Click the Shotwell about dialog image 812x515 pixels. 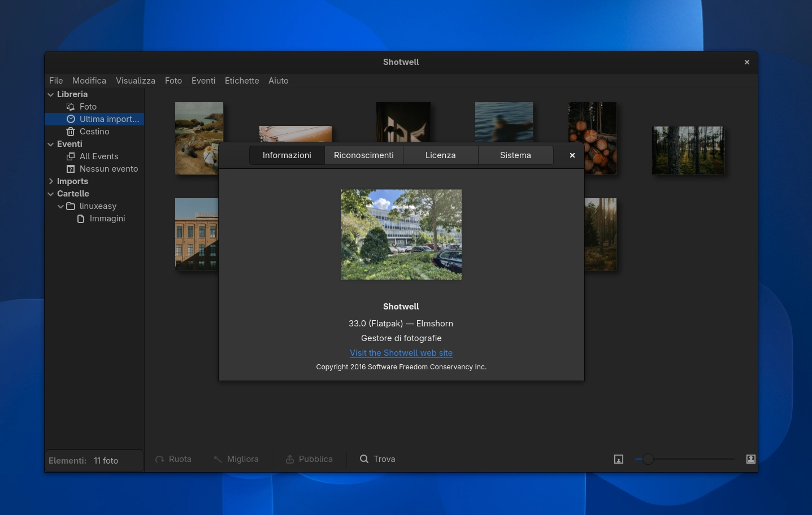click(x=401, y=234)
